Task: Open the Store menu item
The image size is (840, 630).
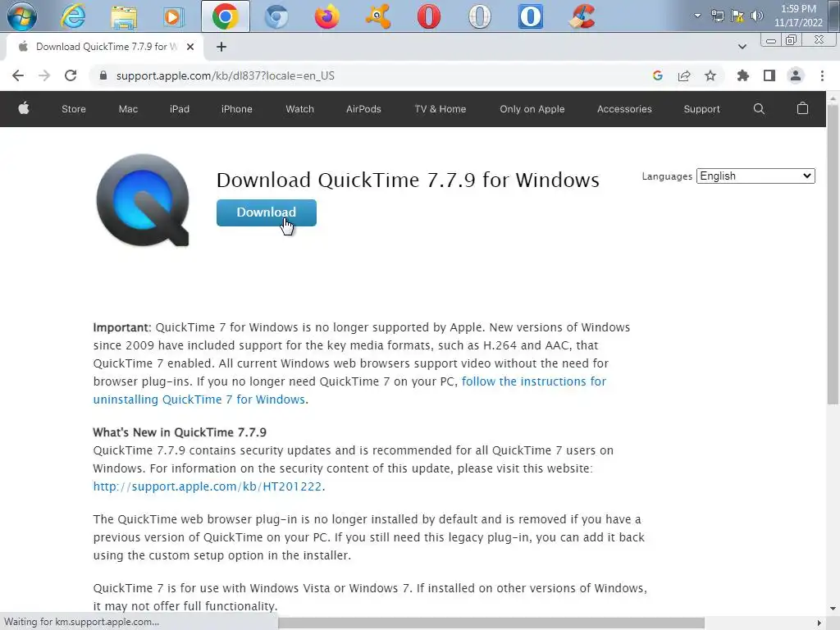Action: (73, 109)
